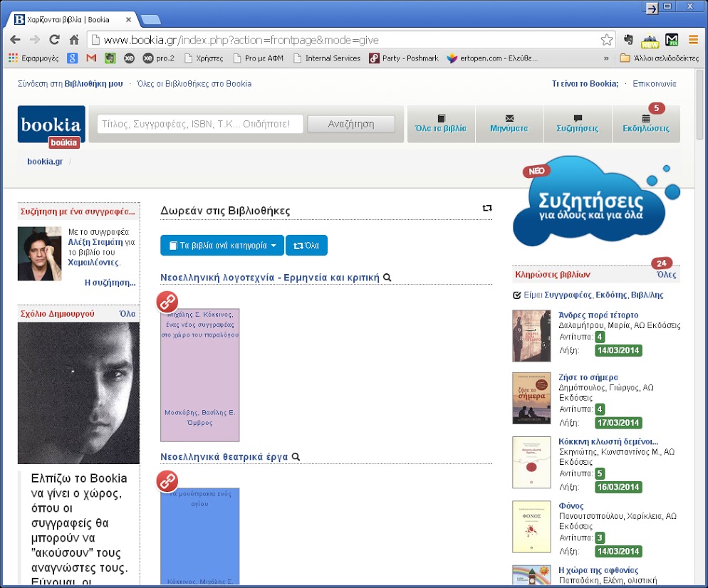Toggle Είμαι Συγγραφέας, Εκδότης, Βιβλ/λης checkbox
Screen dimensions: 708x588
[517, 295]
